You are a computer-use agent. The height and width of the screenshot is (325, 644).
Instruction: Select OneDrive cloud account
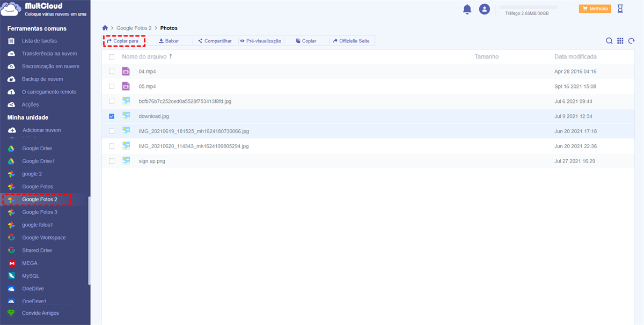33,289
